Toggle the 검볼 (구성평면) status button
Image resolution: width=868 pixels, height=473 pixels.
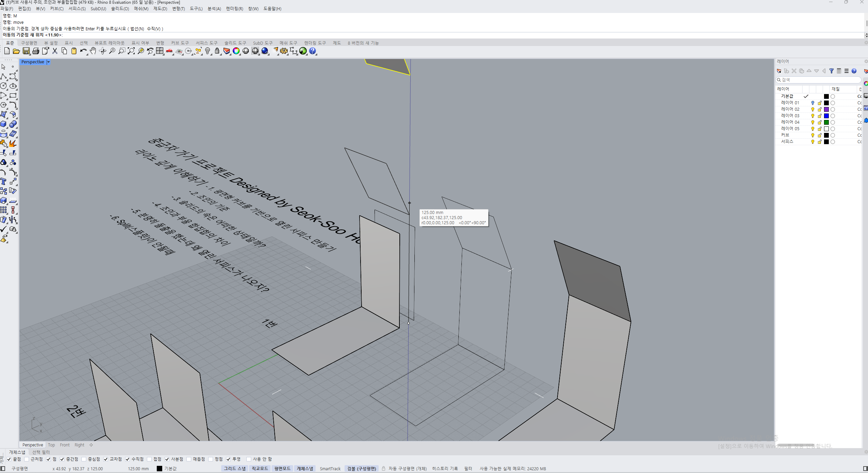click(x=361, y=469)
